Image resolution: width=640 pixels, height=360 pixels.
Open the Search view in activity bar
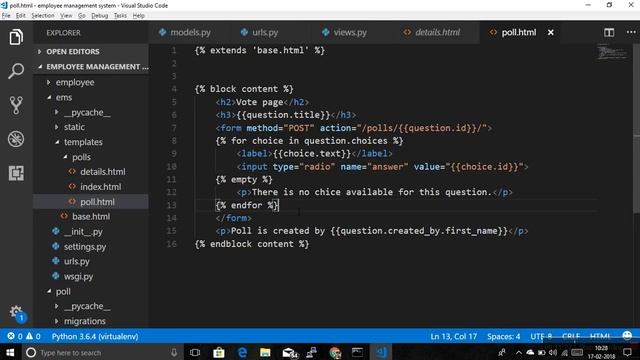point(16,71)
